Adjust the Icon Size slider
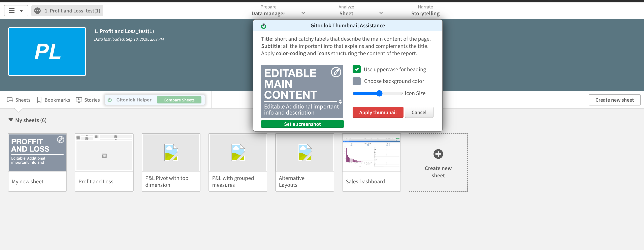 (x=380, y=93)
